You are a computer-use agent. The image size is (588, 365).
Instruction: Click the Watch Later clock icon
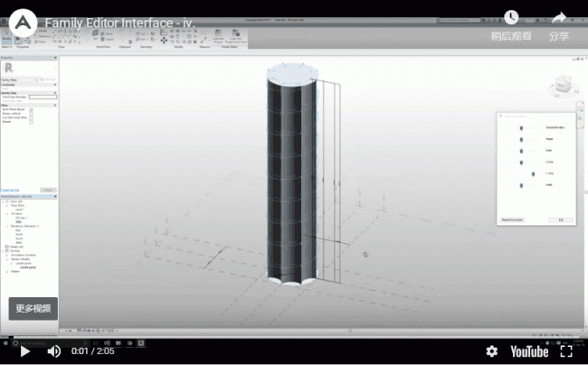coord(511,18)
